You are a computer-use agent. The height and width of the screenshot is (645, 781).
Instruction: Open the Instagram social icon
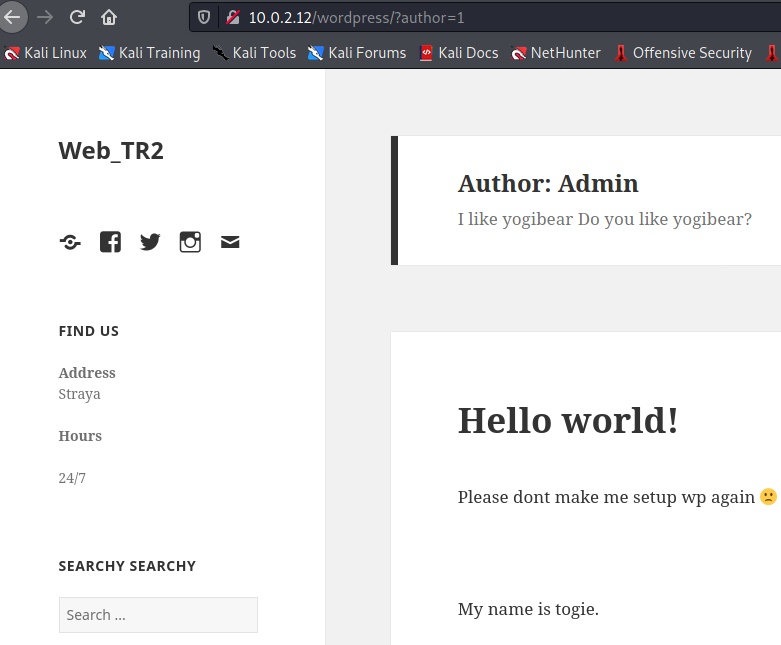[x=190, y=242]
